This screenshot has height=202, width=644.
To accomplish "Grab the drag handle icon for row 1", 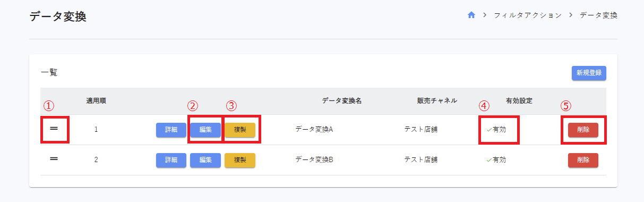I will (54, 129).
